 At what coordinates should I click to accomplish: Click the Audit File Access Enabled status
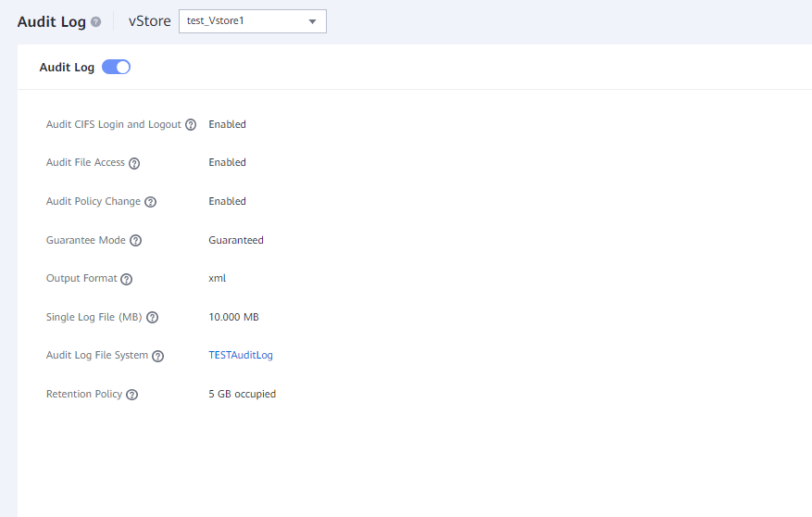pyautogui.click(x=227, y=162)
